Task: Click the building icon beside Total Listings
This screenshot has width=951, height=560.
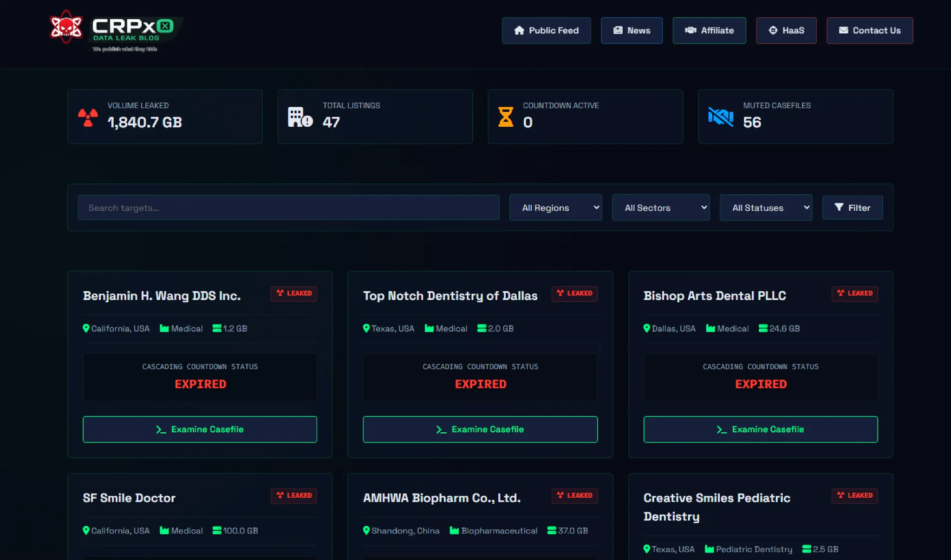Action: pos(300,117)
